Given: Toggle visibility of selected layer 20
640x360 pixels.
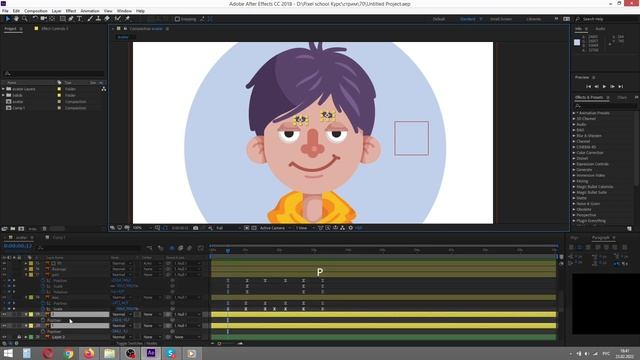Looking at the screenshot, I should [4, 326].
